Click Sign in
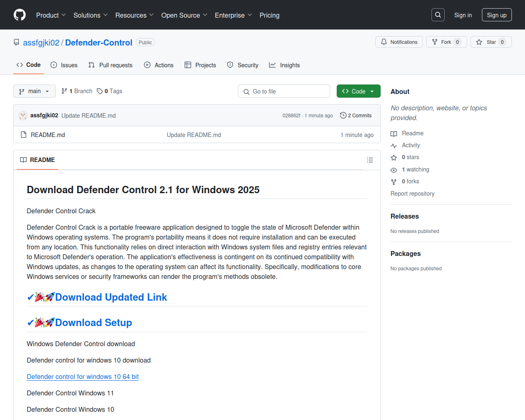Viewport: 525px width, 420px height. 463,15
